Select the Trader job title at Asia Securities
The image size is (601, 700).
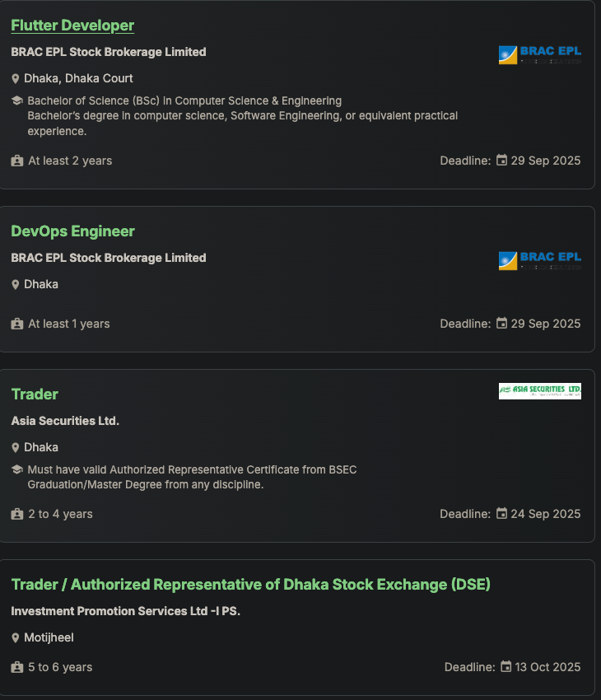[35, 394]
